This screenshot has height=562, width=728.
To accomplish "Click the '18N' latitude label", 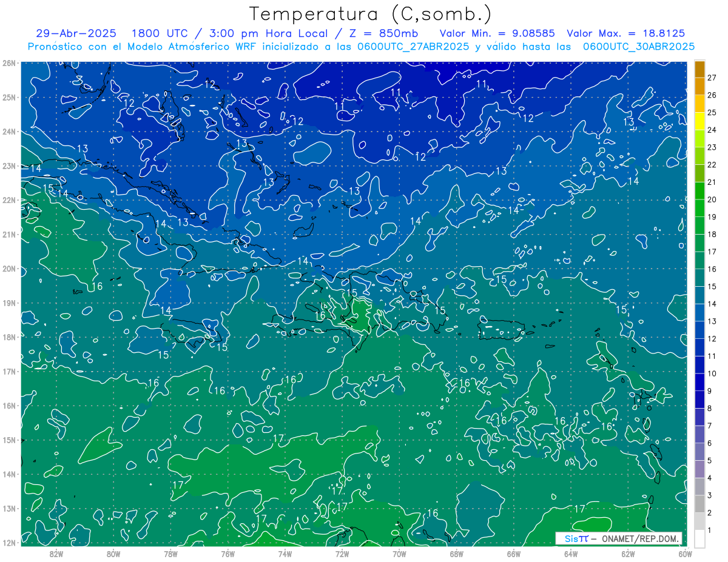I will (8, 337).
